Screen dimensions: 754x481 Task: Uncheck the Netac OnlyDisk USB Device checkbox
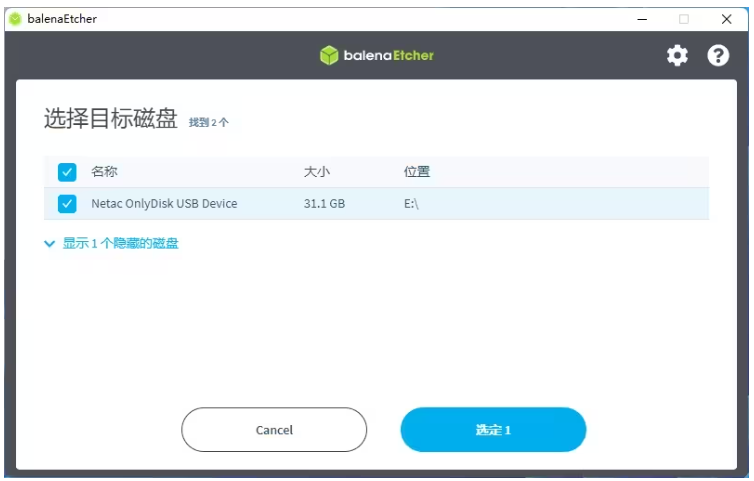67,204
